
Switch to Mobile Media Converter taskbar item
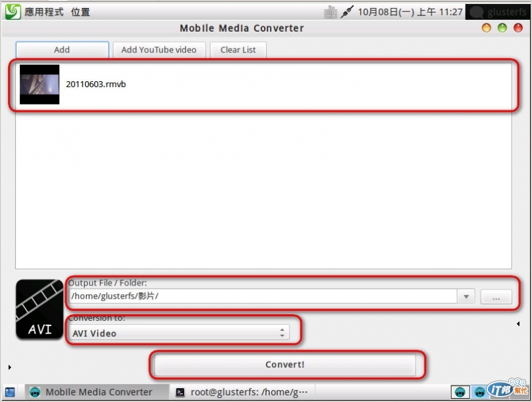click(97, 392)
